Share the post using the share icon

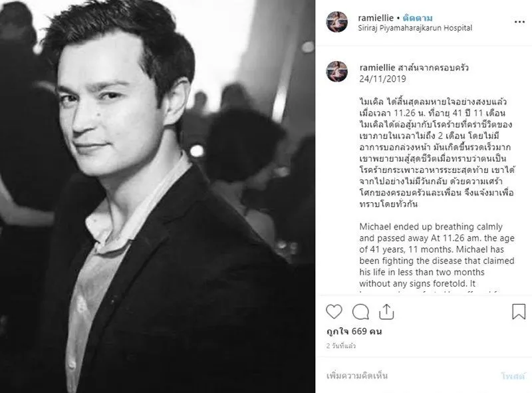386,312
